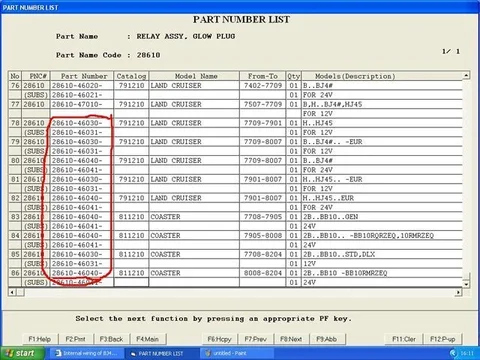Click date range 7507-7709

tap(263, 104)
